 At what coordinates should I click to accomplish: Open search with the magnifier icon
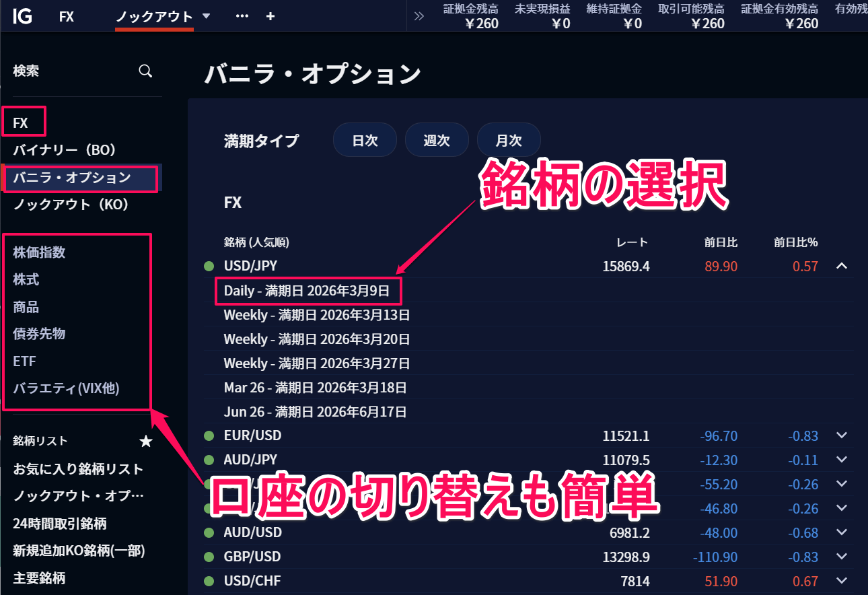(x=145, y=70)
